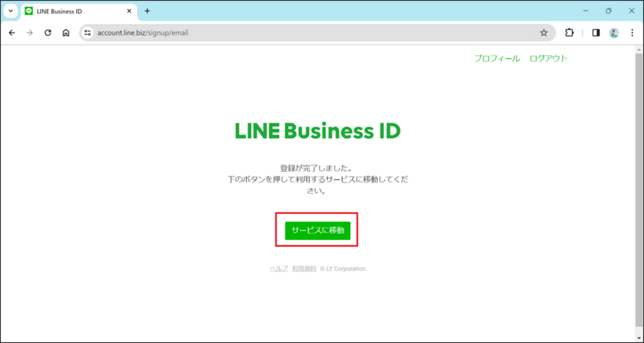Click the browser home icon
Image resolution: width=644 pixels, height=343 pixels.
[x=65, y=33]
